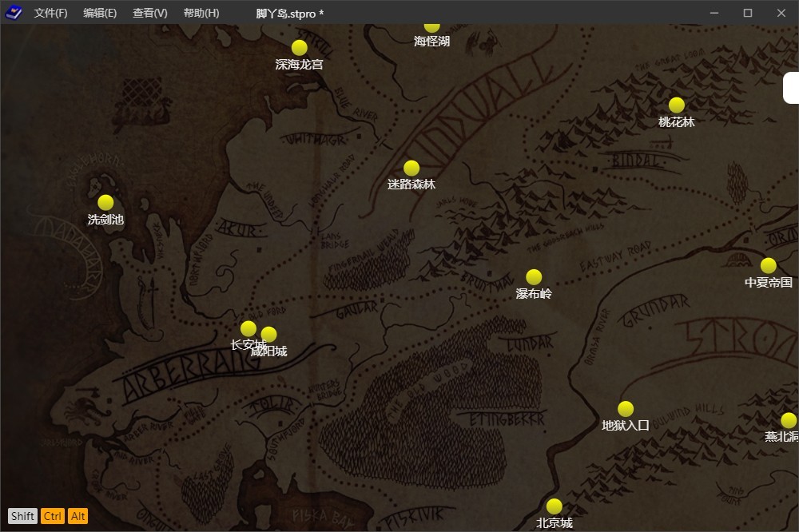The image size is (799, 532).
Task: Toggle the Ctrl key indicator
Action: tap(53, 516)
